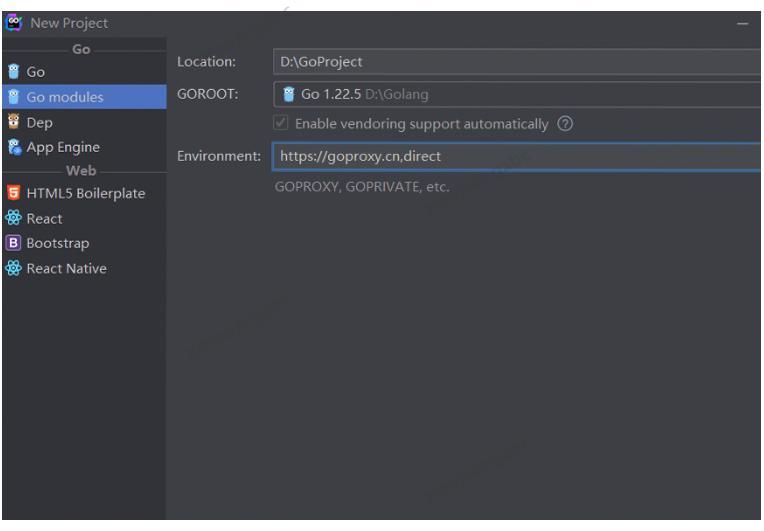The width and height of the screenshot is (764, 531).
Task: Select the Dep project icon
Action: pos(13,122)
